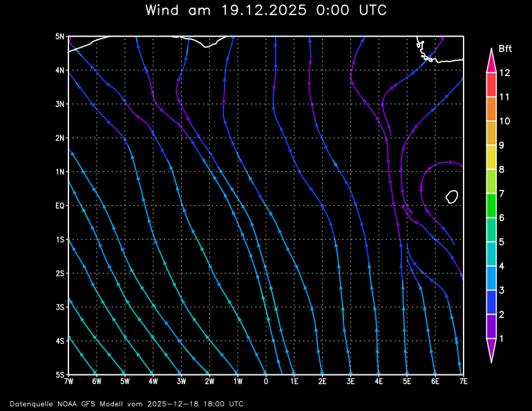Select the green swatch between 6 and 7
This screenshot has height=411, width=532.
tap(491, 206)
